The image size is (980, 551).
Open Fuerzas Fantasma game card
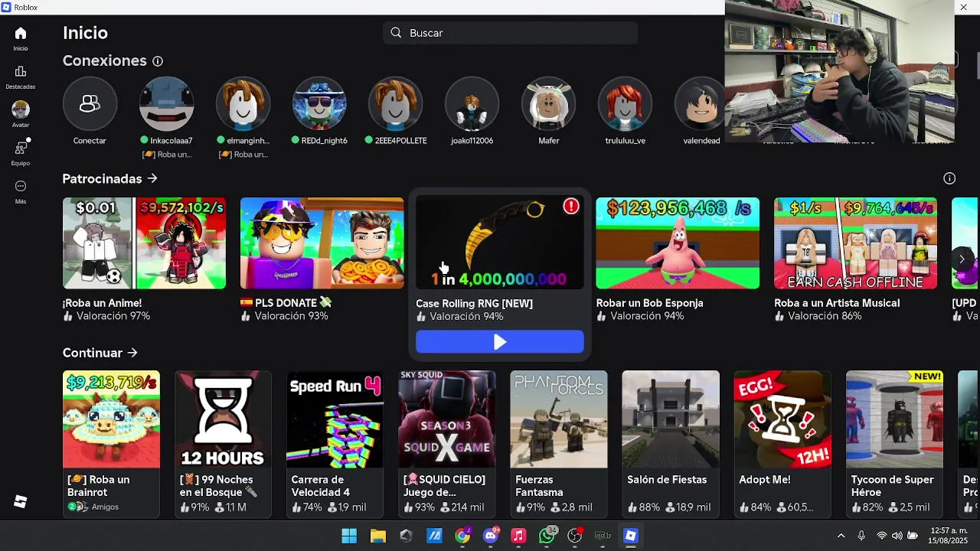pos(559,444)
